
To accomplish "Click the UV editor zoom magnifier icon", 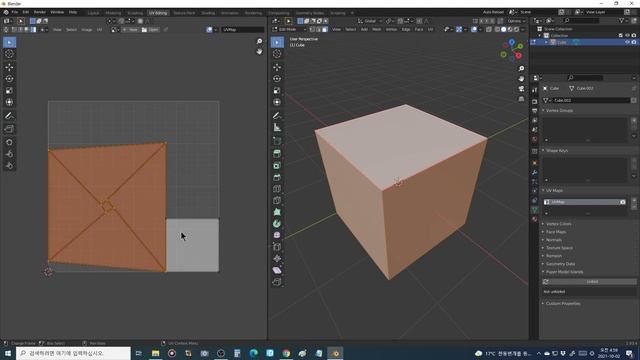I will pyautogui.click(x=259, y=41).
